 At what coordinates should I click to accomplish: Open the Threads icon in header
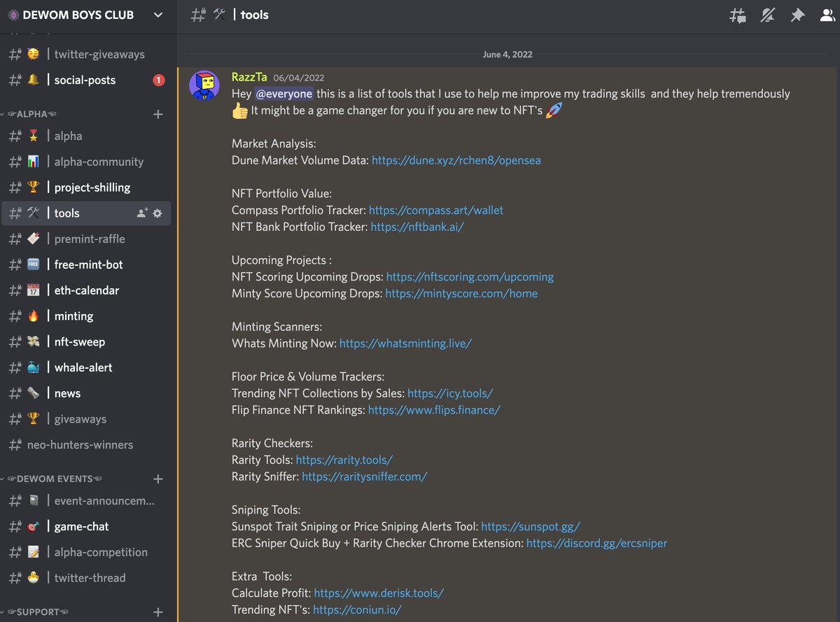pos(737,15)
